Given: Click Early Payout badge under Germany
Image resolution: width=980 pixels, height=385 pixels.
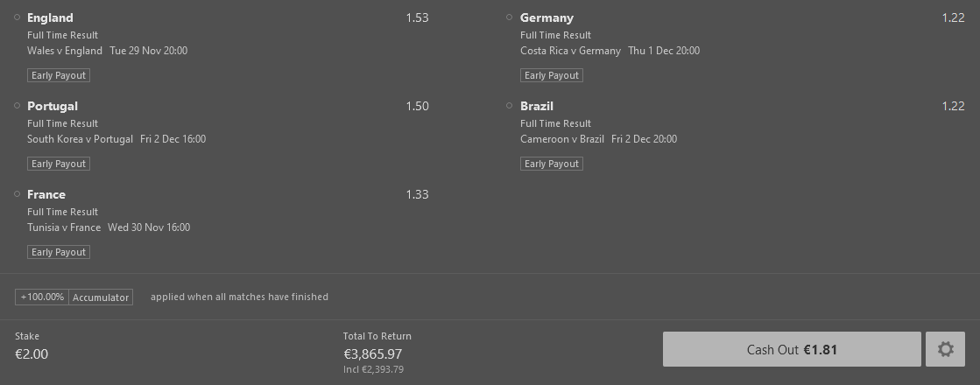Looking at the screenshot, I should [x=552, y=75].
